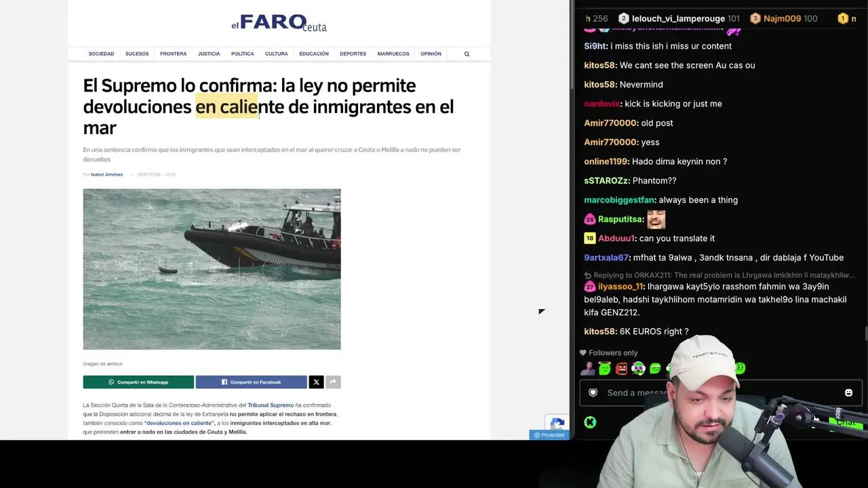Click username marcobiggestfan in chat
This screenshot has width=868, height=488.
(619, 200)
